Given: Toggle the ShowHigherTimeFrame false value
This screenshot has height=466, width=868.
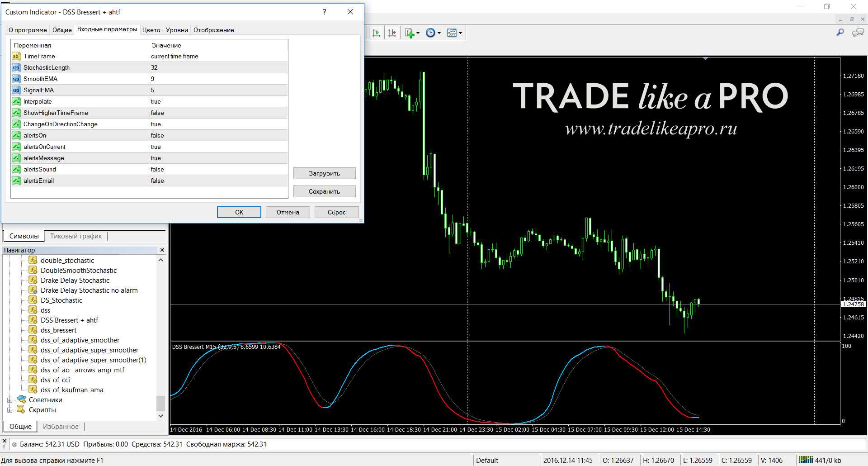Looking at the screenshot, I should coord(218,113).
